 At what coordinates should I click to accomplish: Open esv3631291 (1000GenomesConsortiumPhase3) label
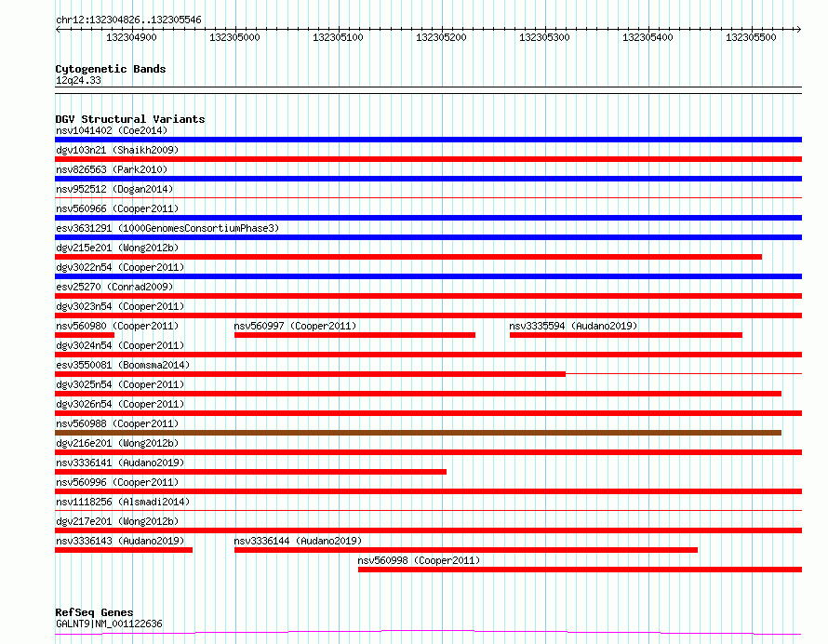pos(167,228)
